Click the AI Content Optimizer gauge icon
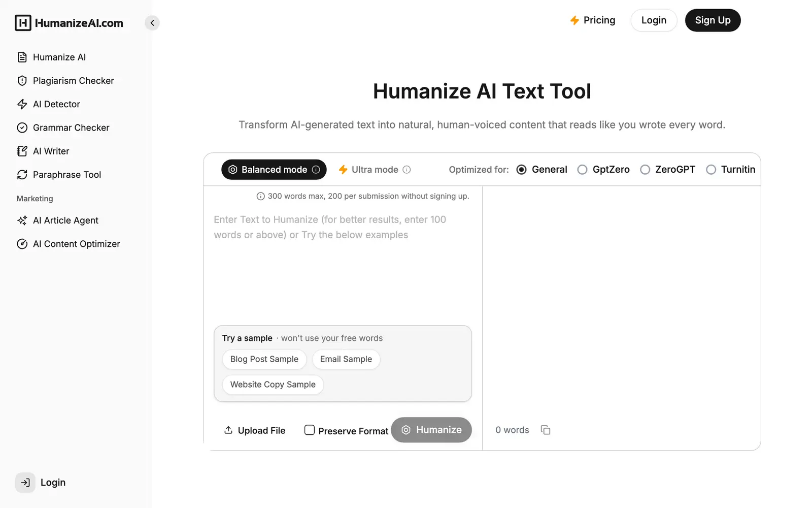 (22, 244)
